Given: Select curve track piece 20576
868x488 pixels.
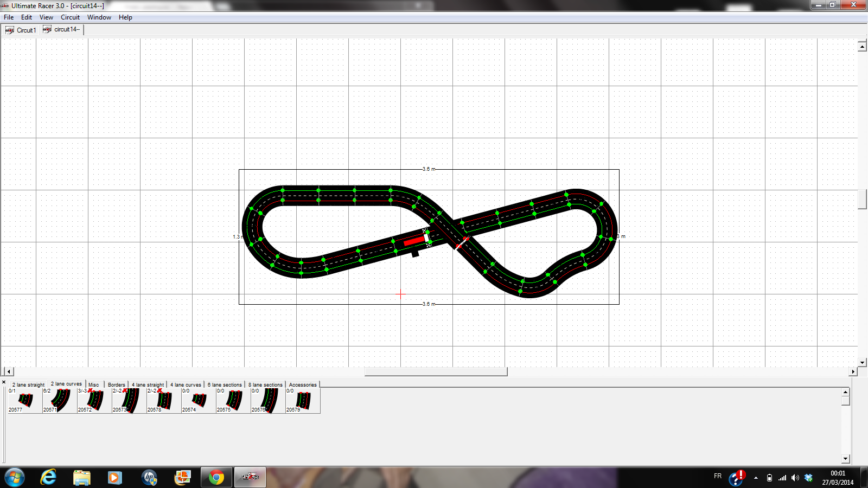Looking at the screenshot, I should [268, 400].
